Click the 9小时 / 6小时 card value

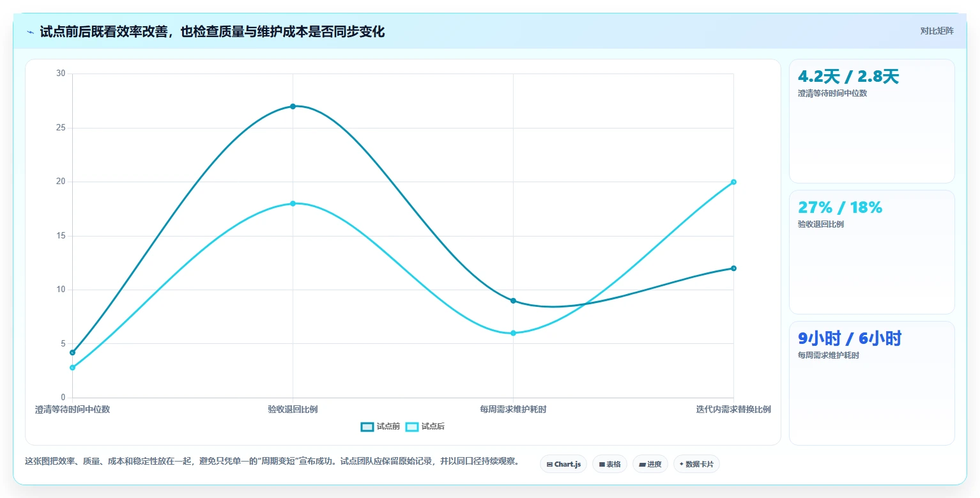(850, 339)
